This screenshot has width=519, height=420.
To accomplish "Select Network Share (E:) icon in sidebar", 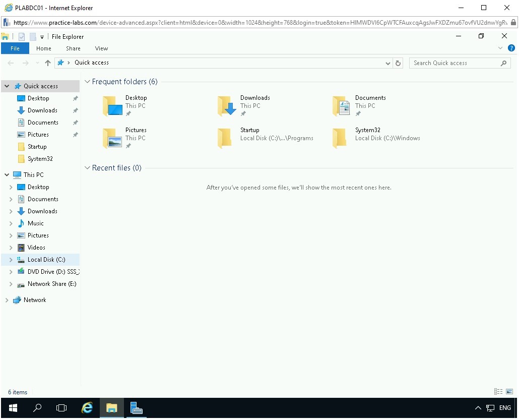I will [21, 284].
